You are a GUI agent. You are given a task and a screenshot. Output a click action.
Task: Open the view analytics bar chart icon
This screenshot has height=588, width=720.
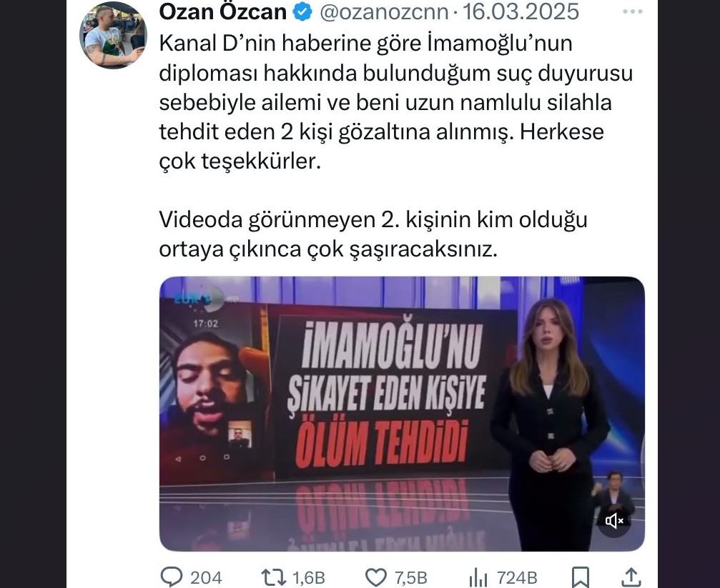478,577
